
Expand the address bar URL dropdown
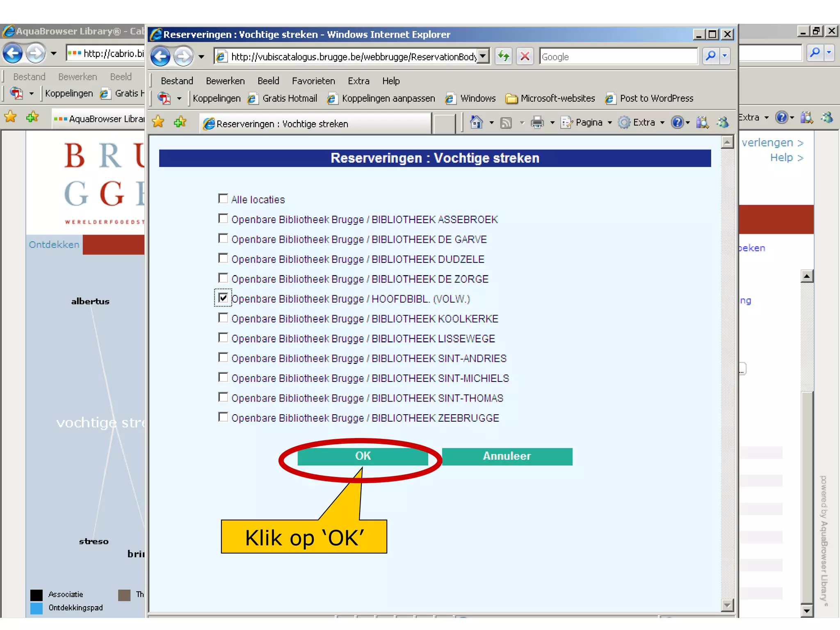[x=484, y=56]
